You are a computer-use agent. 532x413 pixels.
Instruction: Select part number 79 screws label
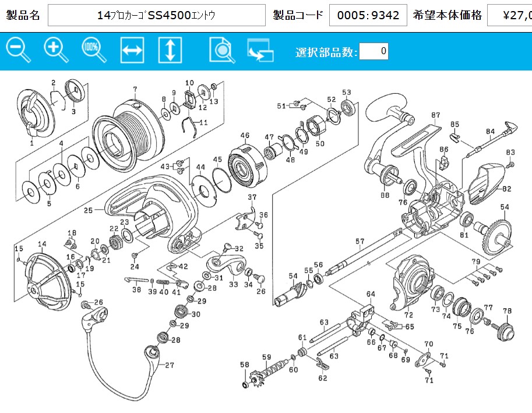(x=476, y=262)
